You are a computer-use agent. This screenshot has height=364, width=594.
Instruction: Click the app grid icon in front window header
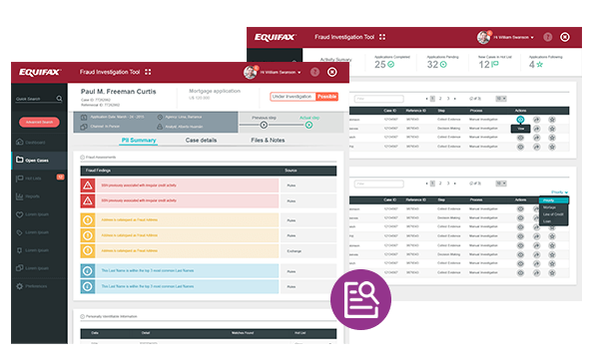(x=148, y=72)
